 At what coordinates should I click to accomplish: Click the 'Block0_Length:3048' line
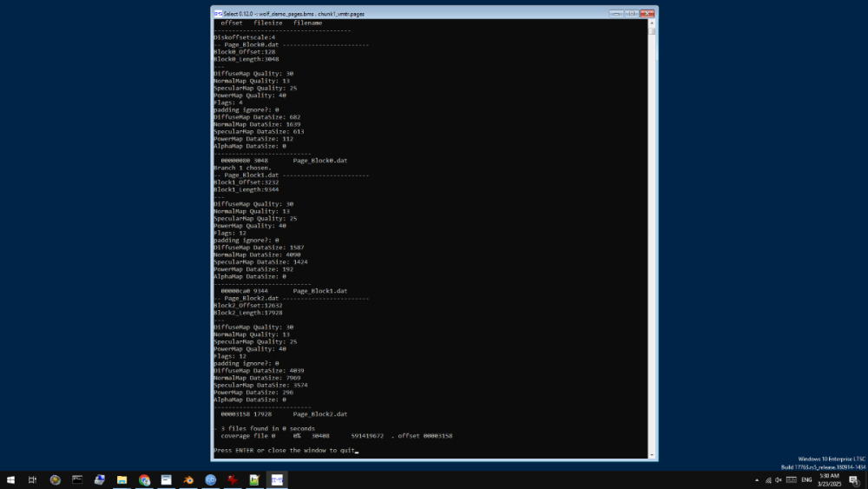(x=247, y=59)
